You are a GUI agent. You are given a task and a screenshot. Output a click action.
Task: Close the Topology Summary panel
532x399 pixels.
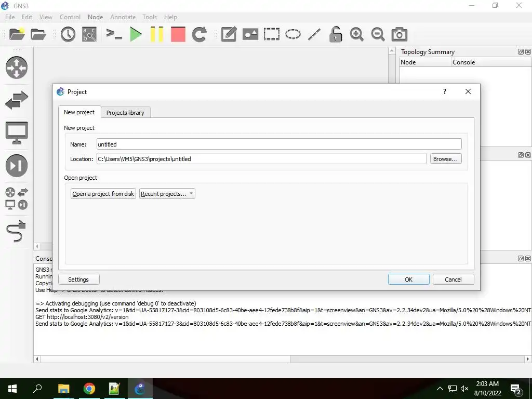tap(528, 52)
